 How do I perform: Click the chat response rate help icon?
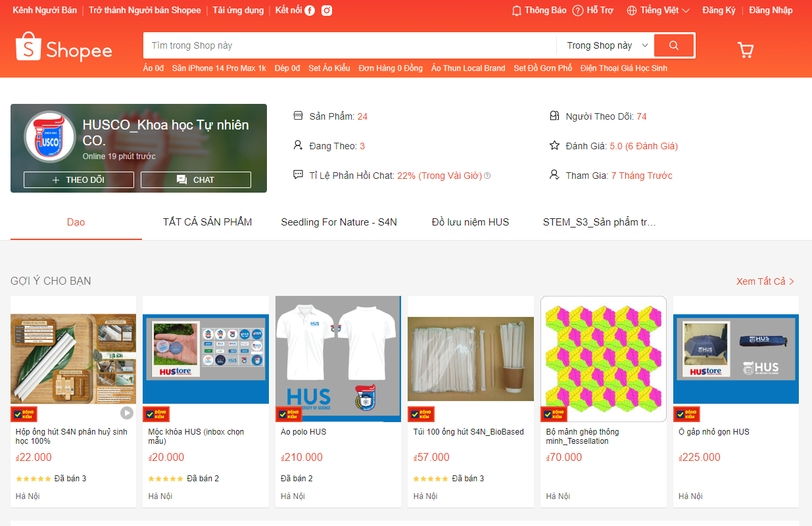click(487, 176)
